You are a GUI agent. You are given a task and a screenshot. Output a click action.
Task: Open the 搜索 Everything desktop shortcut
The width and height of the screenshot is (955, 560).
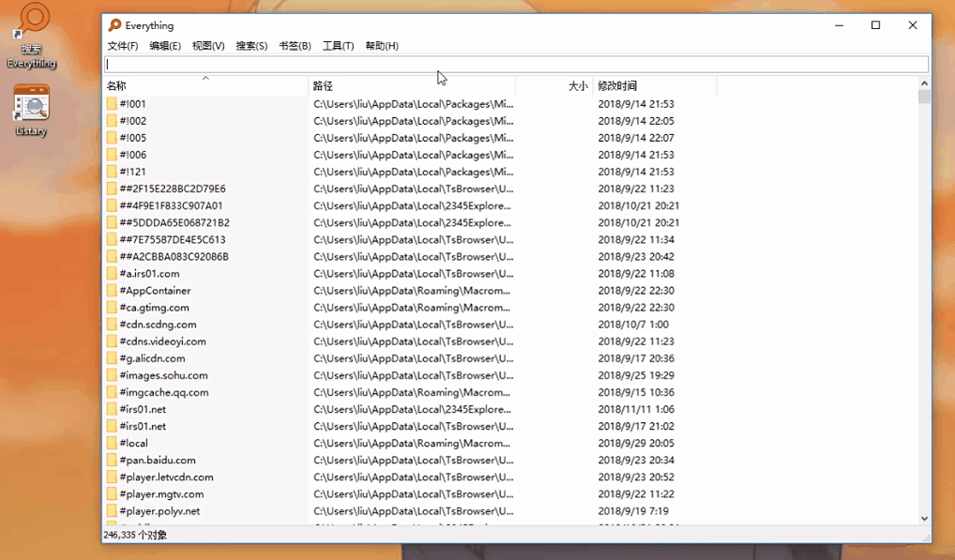tap(31, 37)
